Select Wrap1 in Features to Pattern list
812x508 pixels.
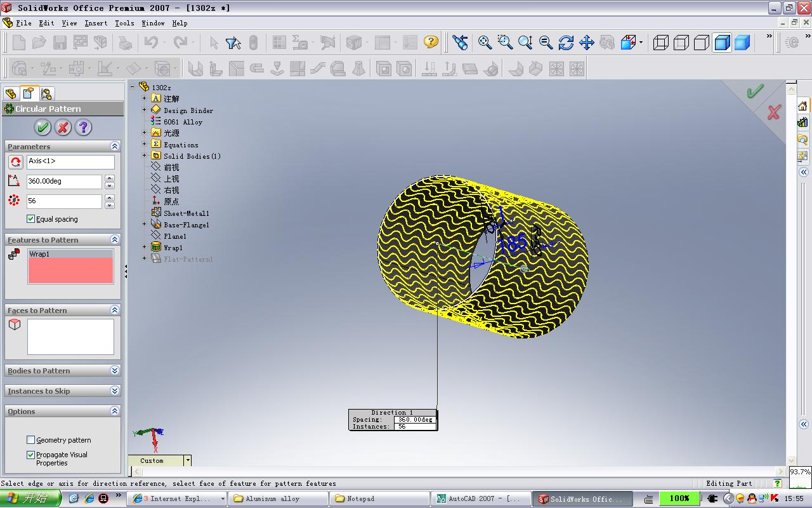70,254
